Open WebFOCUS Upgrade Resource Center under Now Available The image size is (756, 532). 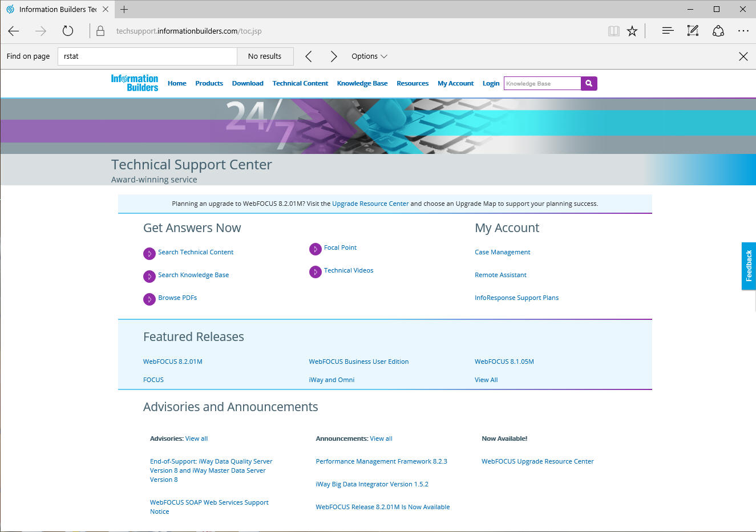(537, 461)
